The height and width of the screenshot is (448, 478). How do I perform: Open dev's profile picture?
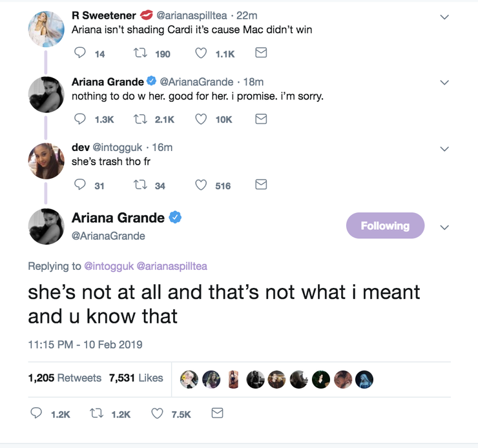46,159
